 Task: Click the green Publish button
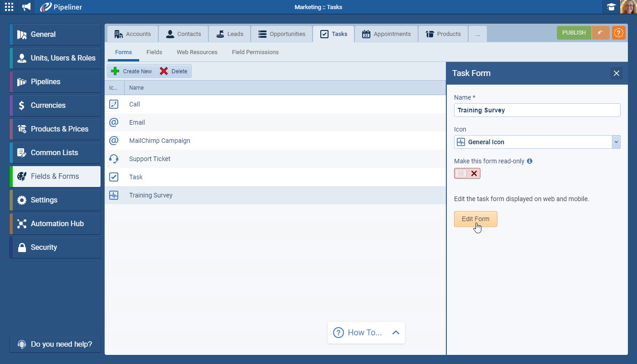coord(574,33)
